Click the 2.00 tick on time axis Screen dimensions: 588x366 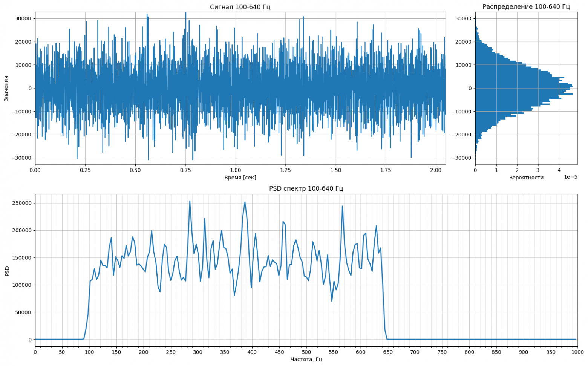pyautogui.click(x=435, y=170)
